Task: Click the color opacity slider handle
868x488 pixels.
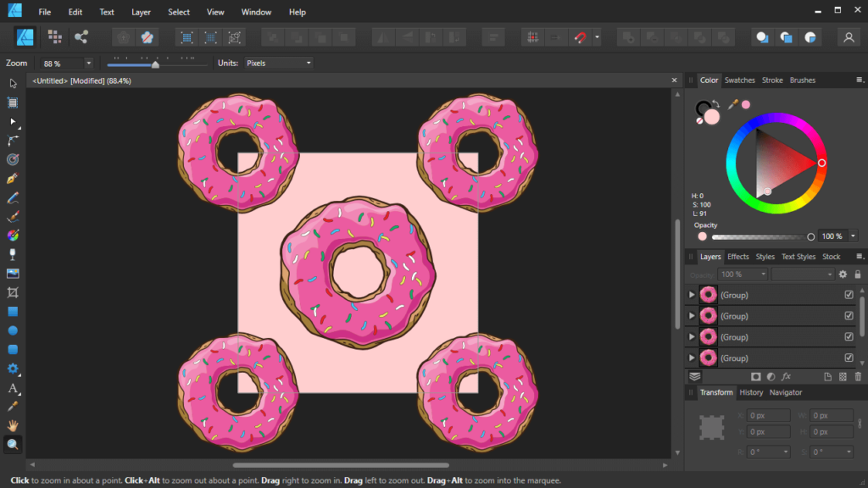Action: (x=811, y=237)
